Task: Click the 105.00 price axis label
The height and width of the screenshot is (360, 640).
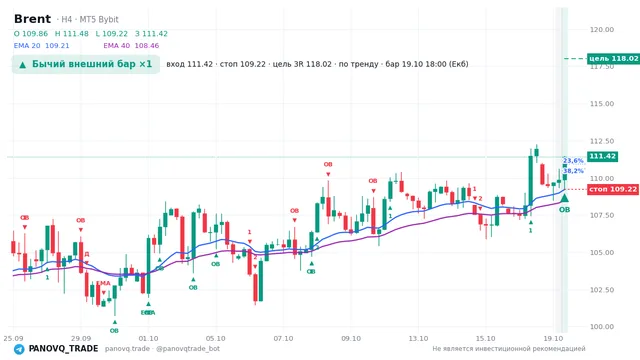Action: 602,253
